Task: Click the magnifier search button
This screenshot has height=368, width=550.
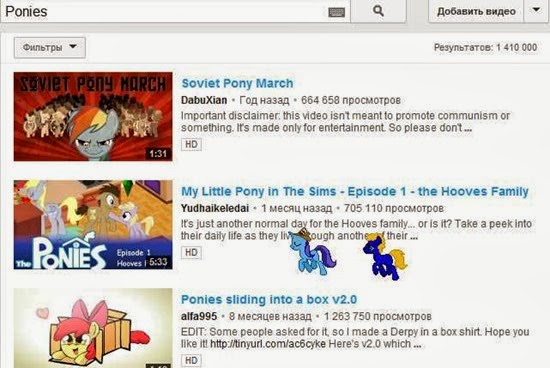Action: click(x=378, y=11)
